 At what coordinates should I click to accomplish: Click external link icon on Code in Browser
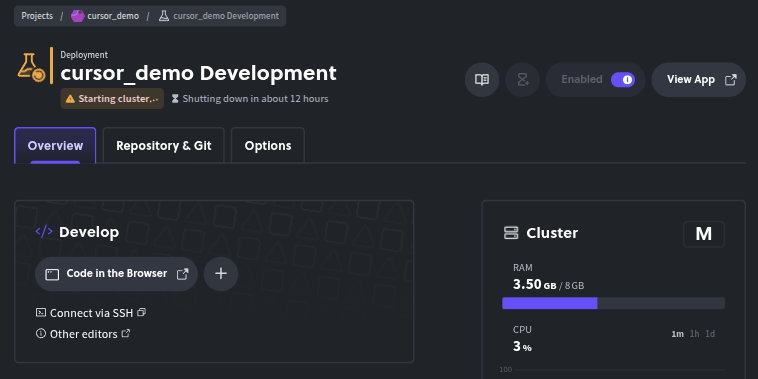(182, 274)
